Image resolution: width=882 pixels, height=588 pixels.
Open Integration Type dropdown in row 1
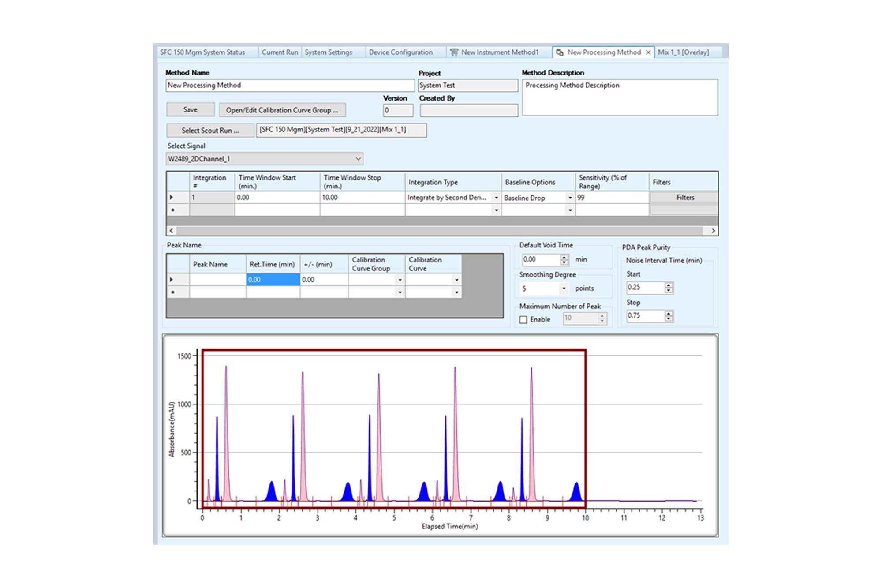pyautogui.click(x=496, y=198)
